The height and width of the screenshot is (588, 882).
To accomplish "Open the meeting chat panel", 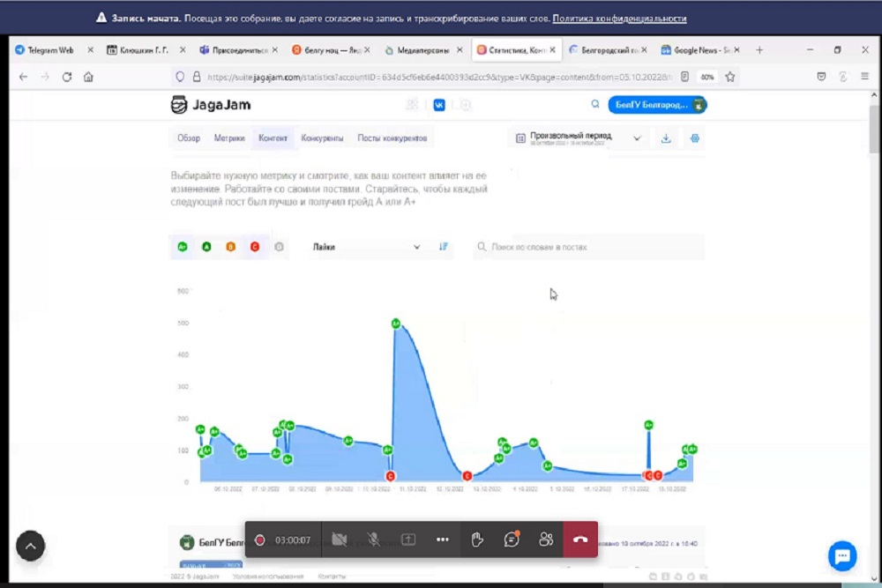I will 512,540.
